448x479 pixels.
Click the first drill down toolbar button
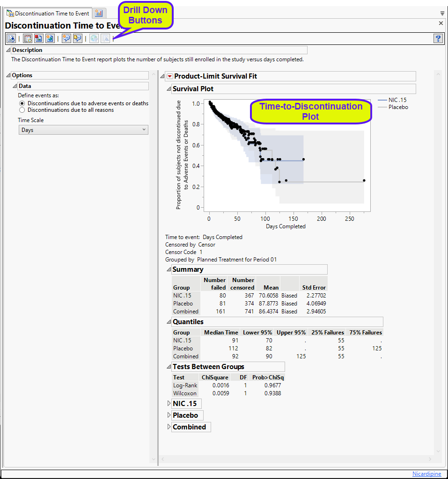11,38
